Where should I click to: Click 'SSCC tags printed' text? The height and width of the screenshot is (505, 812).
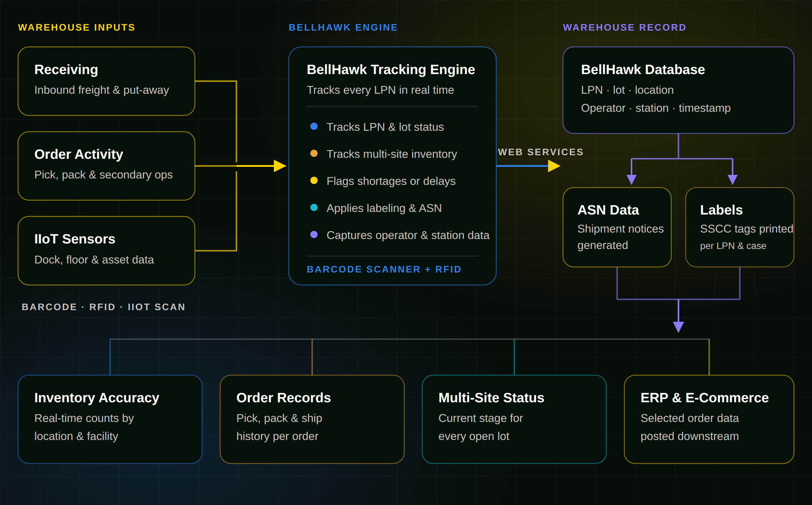747,229
